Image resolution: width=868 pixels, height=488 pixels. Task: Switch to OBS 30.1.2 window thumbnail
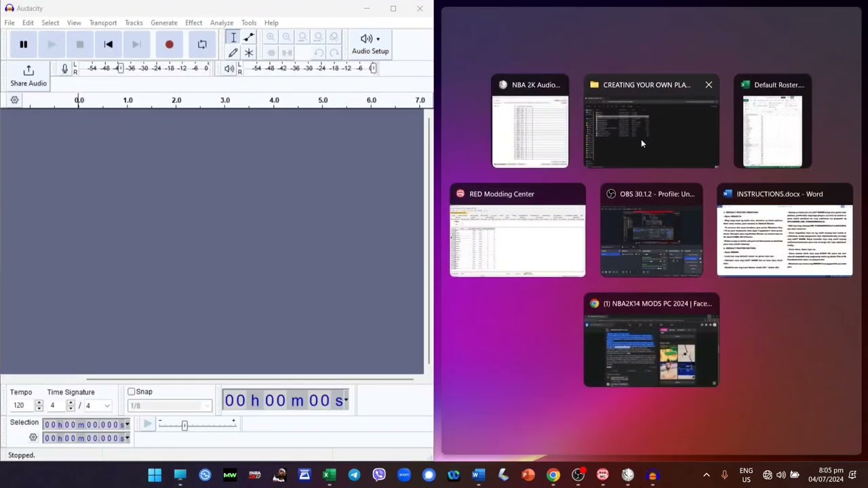coord(652,230)
